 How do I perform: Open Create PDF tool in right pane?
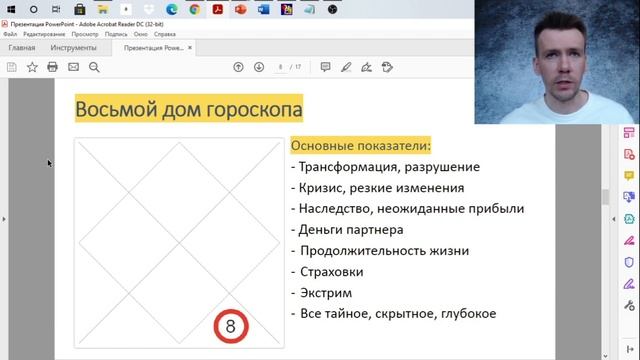tap(629, 155)
